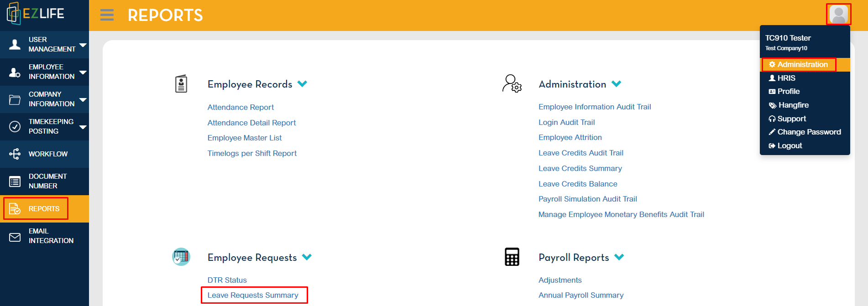
Task: Click the headset icon beside Support
Action: [x=772, y=119]
